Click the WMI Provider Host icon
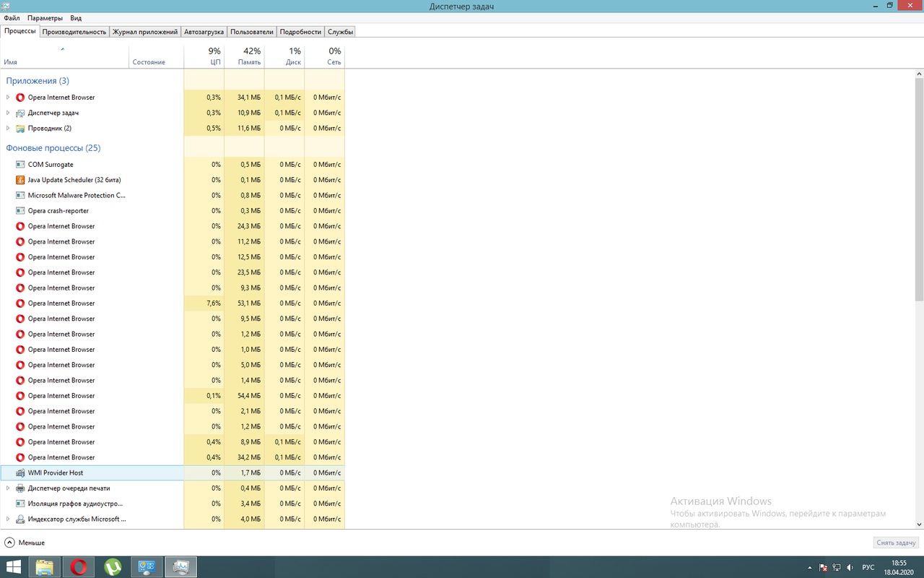Screen dimensions: 924x578 pyautogui.click(x=20, y=473)
